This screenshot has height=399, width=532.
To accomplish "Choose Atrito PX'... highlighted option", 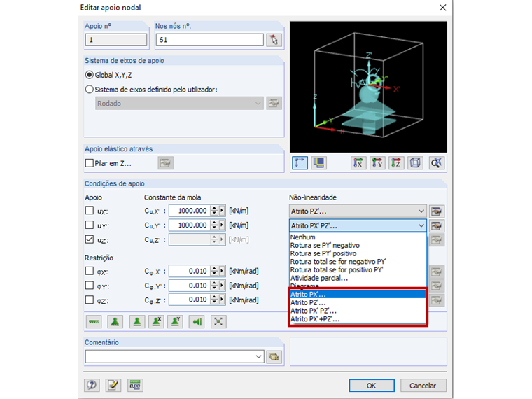I will click(358, 295).
